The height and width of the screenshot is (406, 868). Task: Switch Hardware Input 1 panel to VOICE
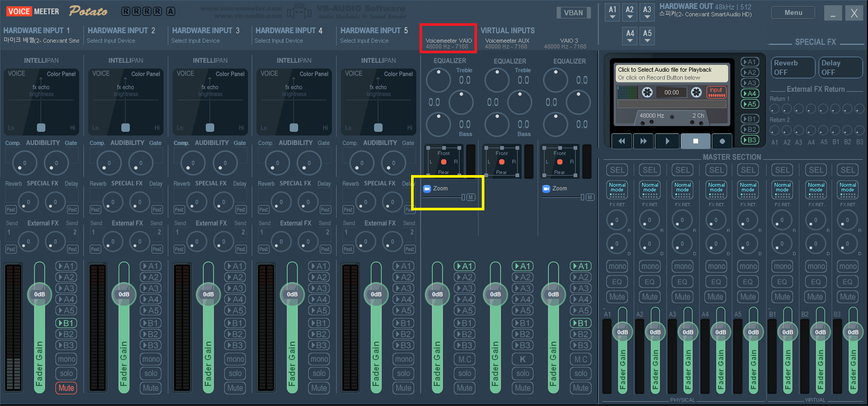coord(16,73)
